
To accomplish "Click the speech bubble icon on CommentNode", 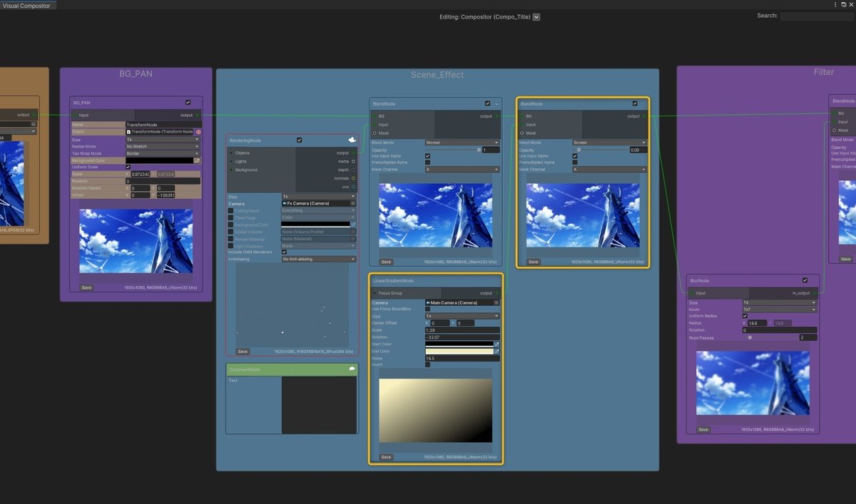I will tap(352, 369).
